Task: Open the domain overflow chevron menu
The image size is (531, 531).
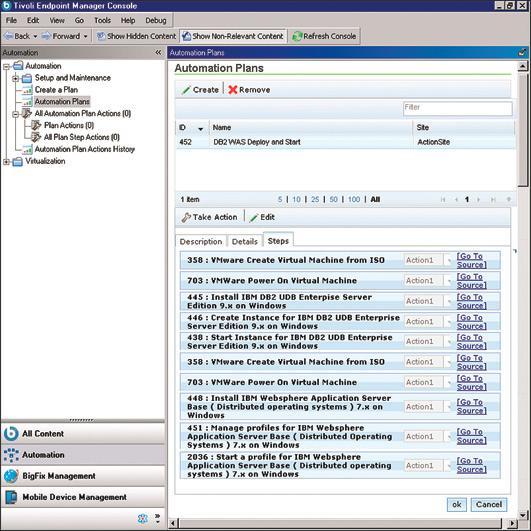Action: [157, 518]
